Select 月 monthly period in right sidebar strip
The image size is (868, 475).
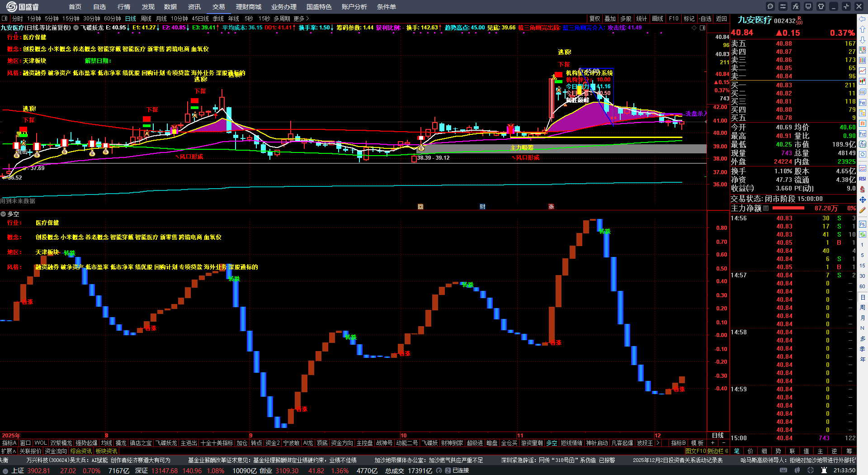coord(862,318)
